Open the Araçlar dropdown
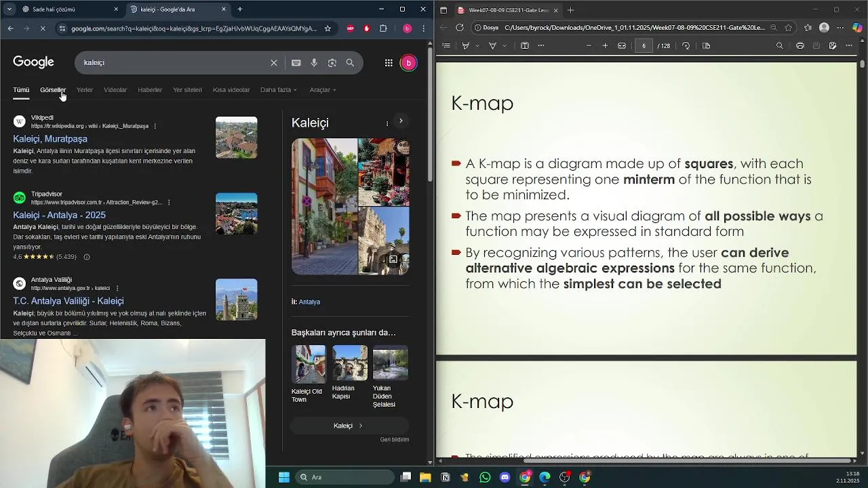The width and height of the screenshot is (868, 488). coord(323,89)
